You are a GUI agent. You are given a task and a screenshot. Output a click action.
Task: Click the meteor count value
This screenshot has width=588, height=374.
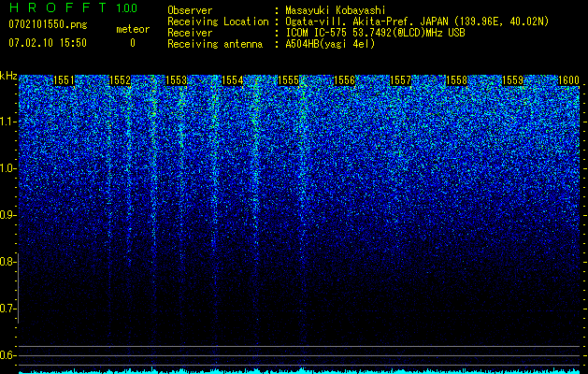(x=133, y=43)
